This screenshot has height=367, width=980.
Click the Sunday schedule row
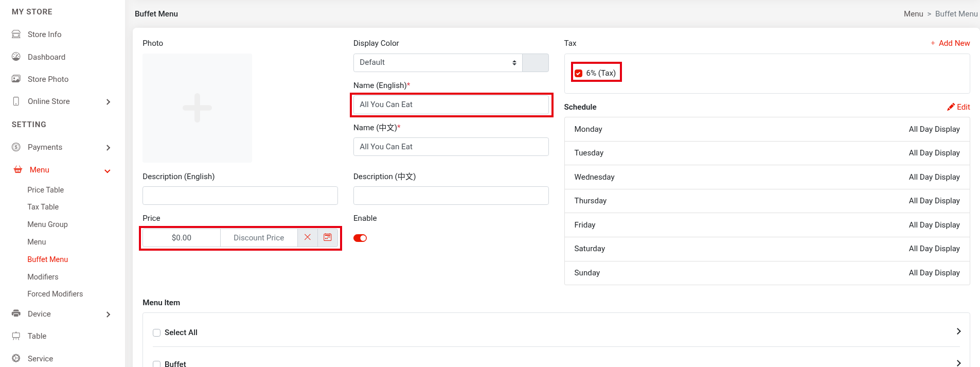tap(767, 273)
